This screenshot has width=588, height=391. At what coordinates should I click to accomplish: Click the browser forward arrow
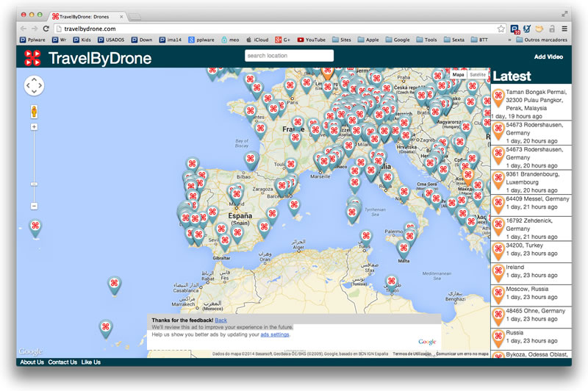point(35,29)
